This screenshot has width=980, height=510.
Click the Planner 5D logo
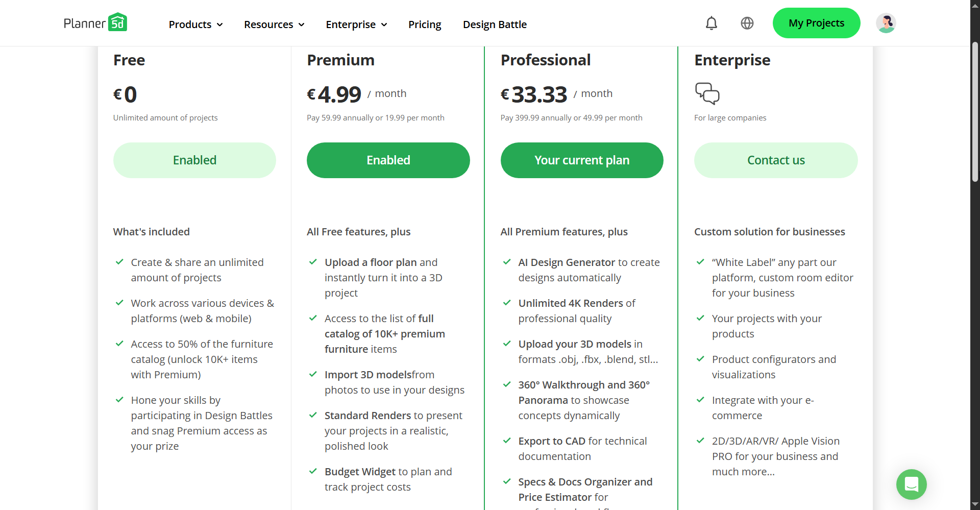point(95,23)
